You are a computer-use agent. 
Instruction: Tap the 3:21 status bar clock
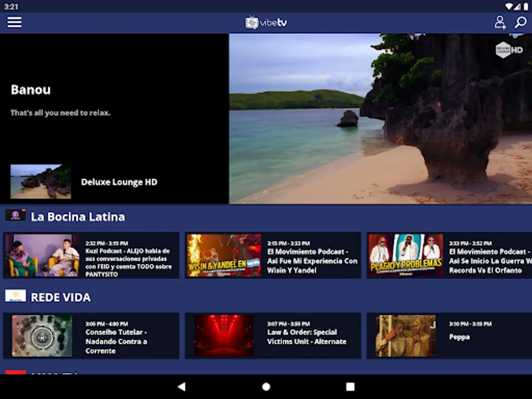(x=11, y=7)
